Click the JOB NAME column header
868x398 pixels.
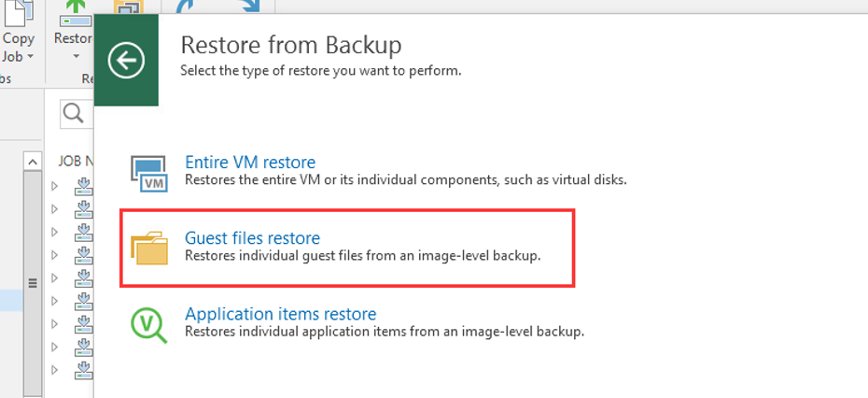[x=75, y=161]
